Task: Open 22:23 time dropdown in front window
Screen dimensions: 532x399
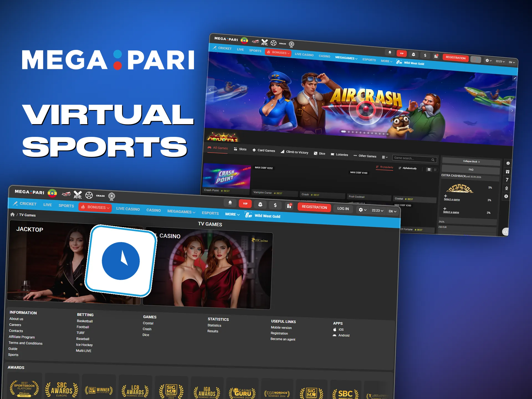Action: coord(378,211)
